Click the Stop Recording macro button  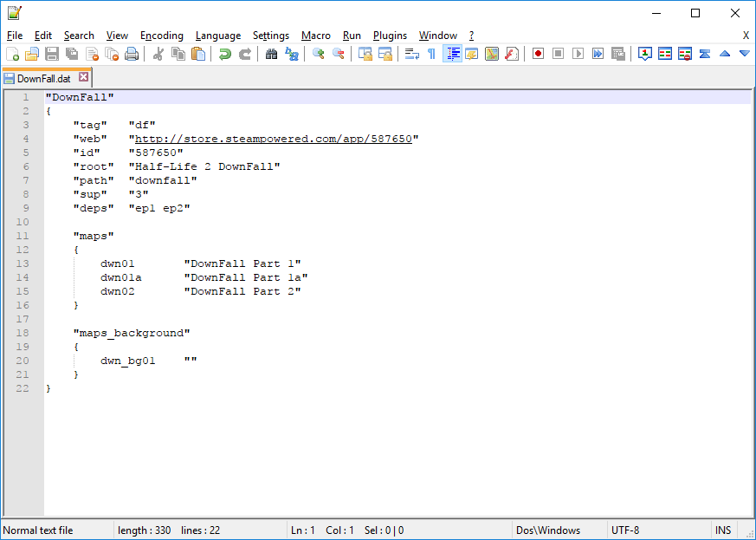(x=558, y=54)
